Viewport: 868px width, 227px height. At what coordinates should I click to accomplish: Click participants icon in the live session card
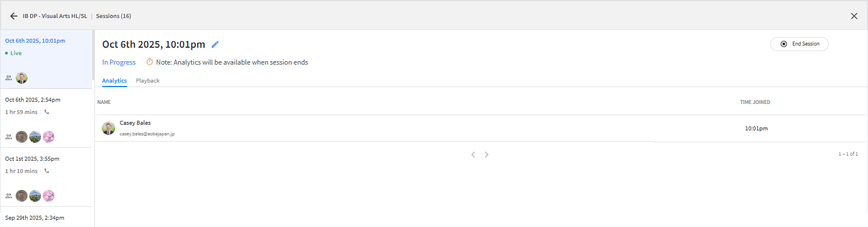click(x=8, y=78)
